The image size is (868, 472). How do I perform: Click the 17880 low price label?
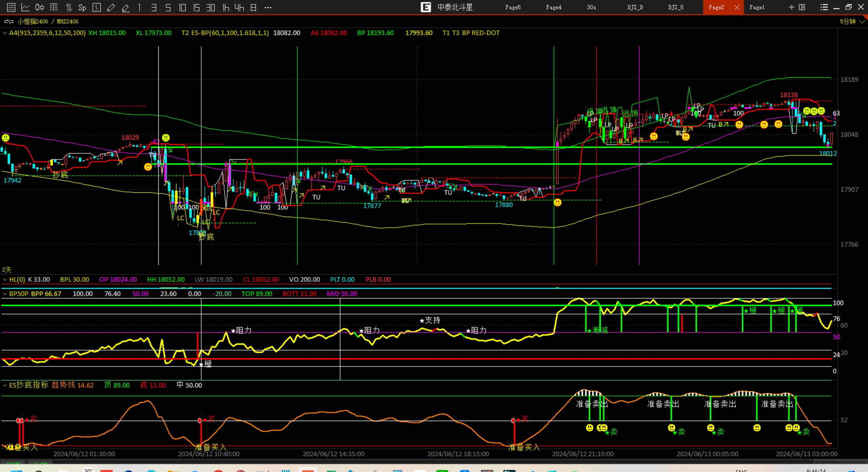(x=504, y=205)
